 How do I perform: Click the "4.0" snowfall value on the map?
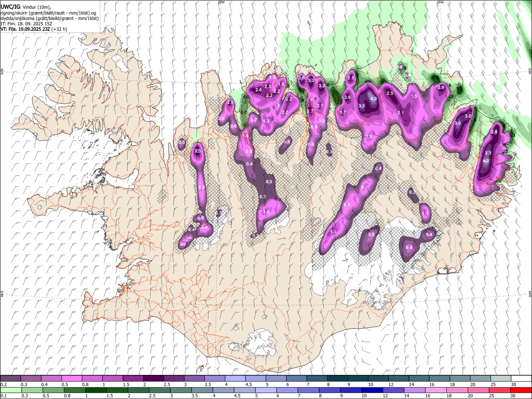(x=374, y=99)
